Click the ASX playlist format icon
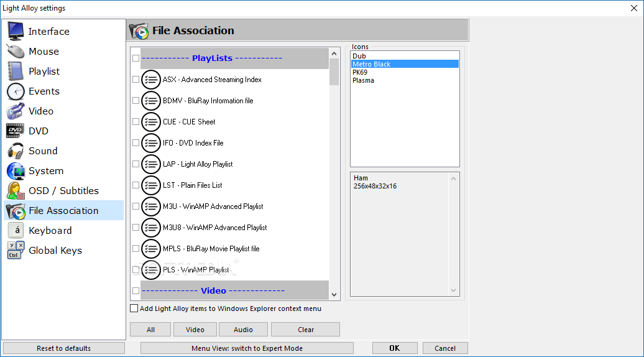 click(x=150, y=80)
